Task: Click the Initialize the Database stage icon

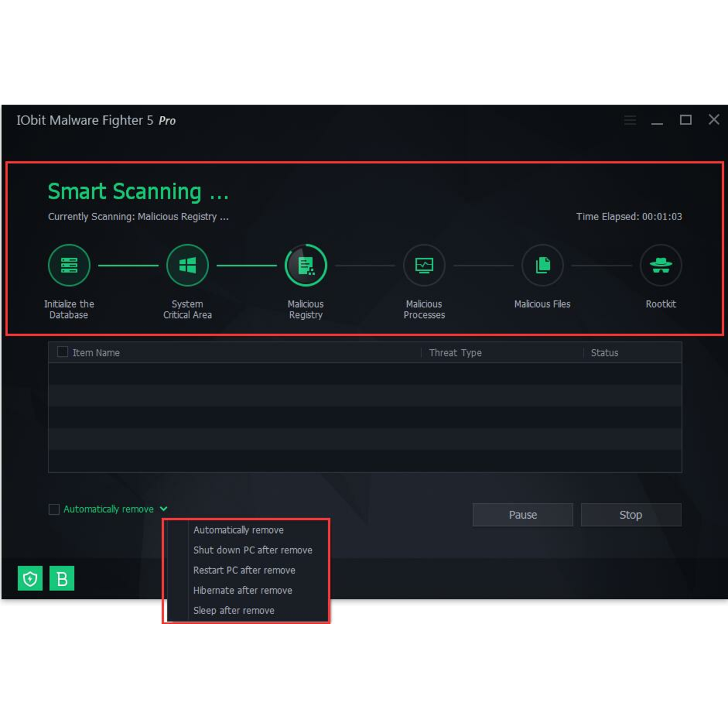Action: coord(69,265)
